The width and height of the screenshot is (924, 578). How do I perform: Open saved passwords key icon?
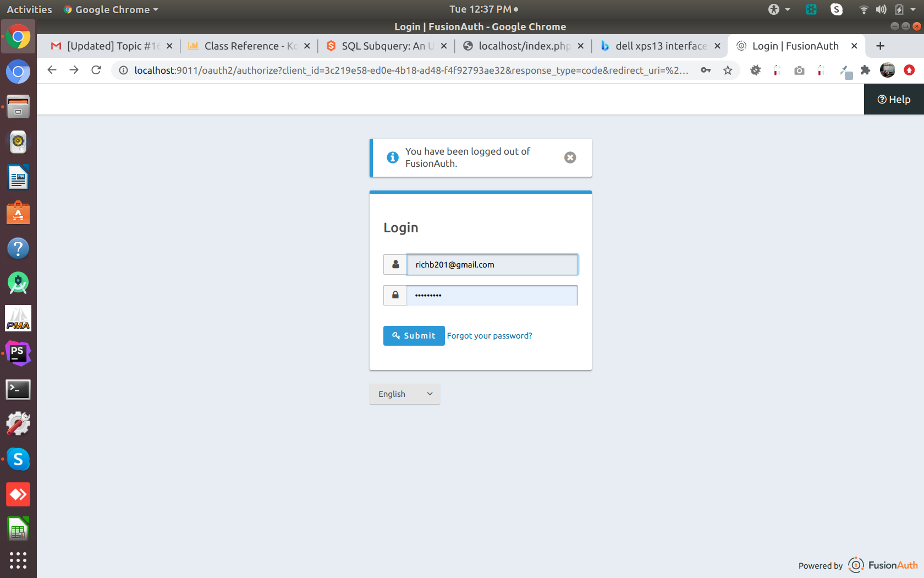(x=706, y=70)
